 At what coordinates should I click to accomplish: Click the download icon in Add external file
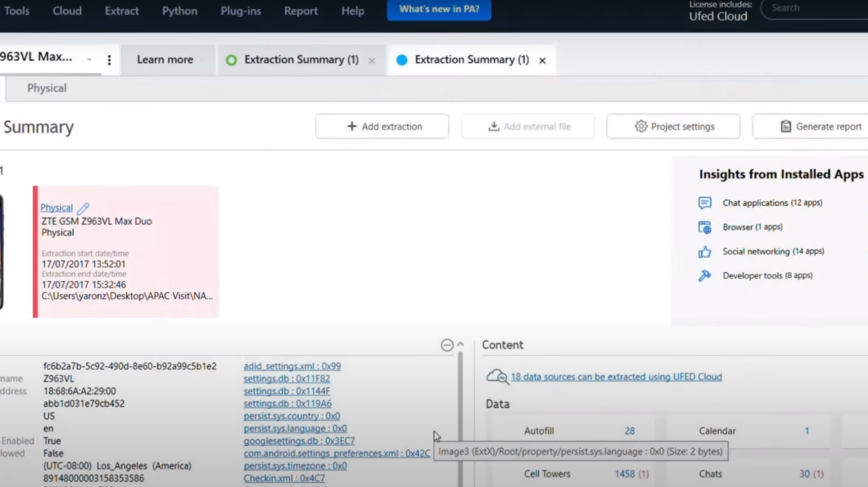click(x=494, y=126)
